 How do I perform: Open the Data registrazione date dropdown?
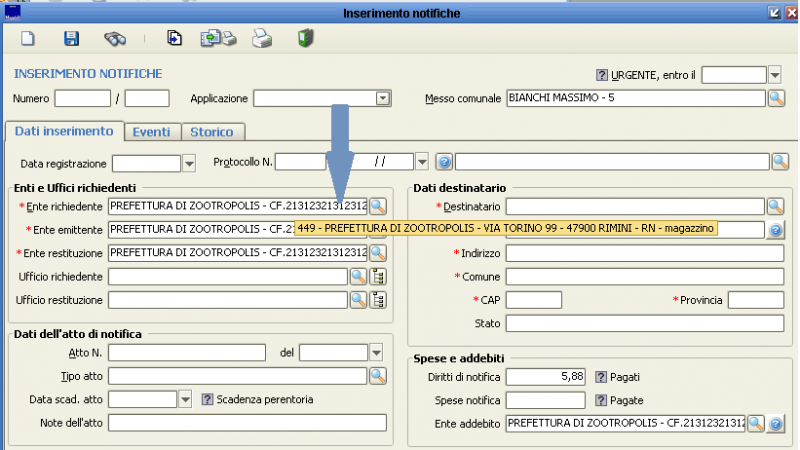[x=188, y=162]
